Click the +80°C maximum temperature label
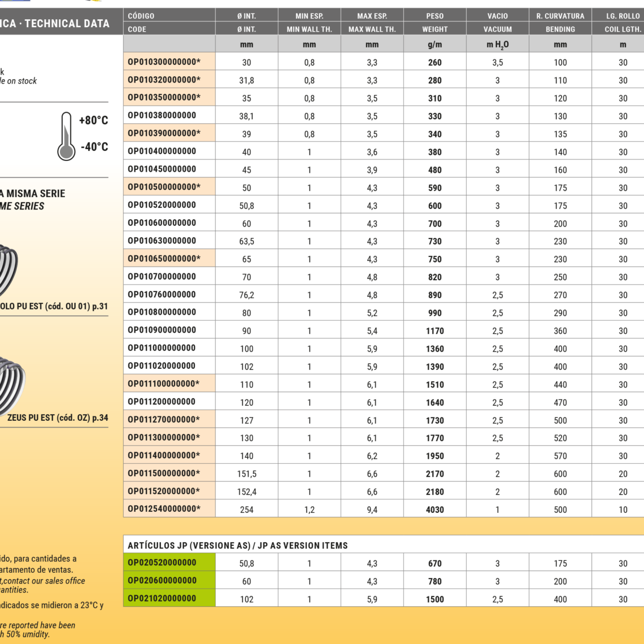Viewport: 644px width, 644px height. tap(93, 120)
